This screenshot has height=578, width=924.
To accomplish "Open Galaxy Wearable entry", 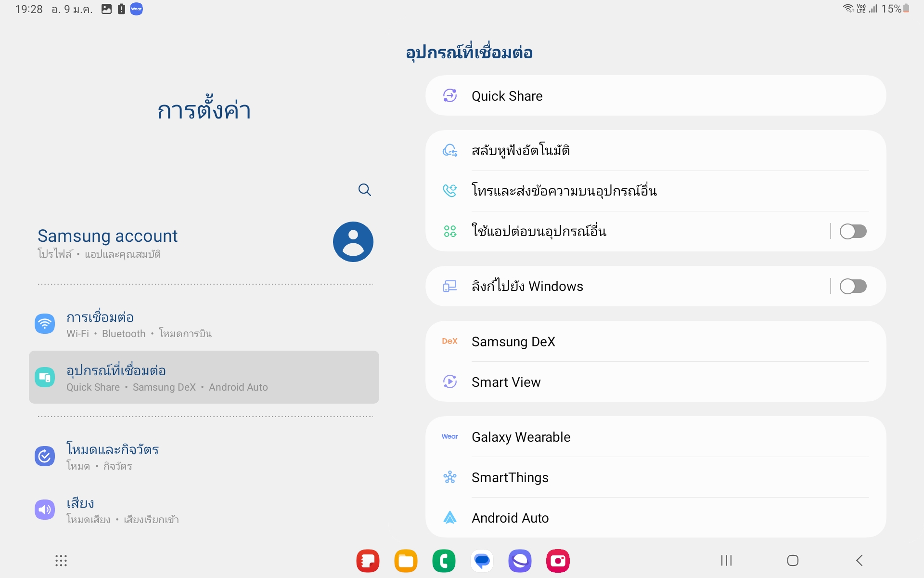I will coord(655,437).
